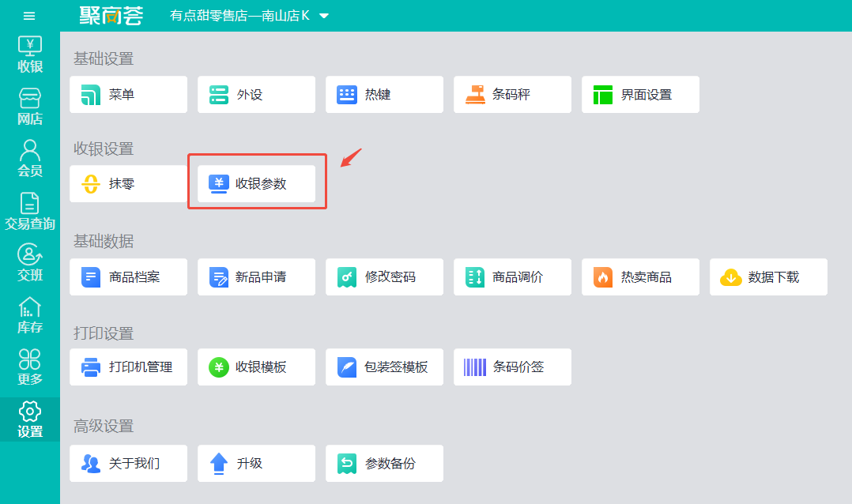Open the 交班 shift handover icon
Image resolution: width=852 pixels, height=504 pixels.
[30, 263]
